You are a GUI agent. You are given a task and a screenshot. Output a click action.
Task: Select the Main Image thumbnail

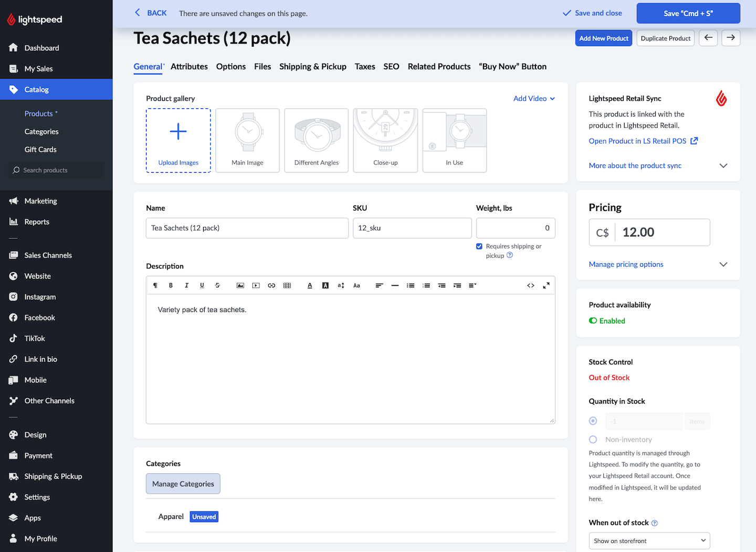click(247, 140)
